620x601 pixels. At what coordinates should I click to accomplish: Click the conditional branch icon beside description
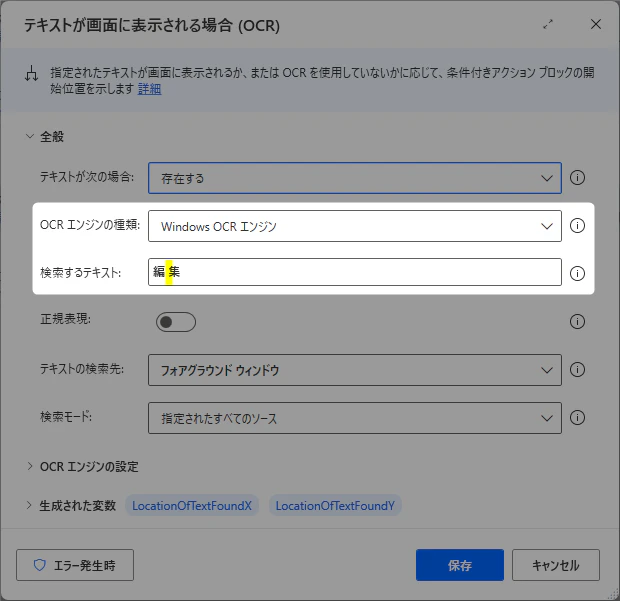click(32, 74)
